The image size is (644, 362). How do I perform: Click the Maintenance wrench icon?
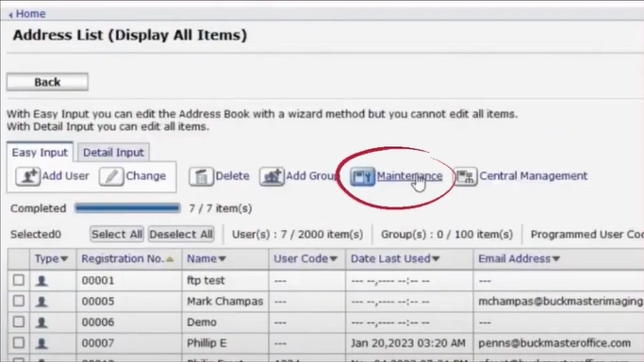(363, 176)
